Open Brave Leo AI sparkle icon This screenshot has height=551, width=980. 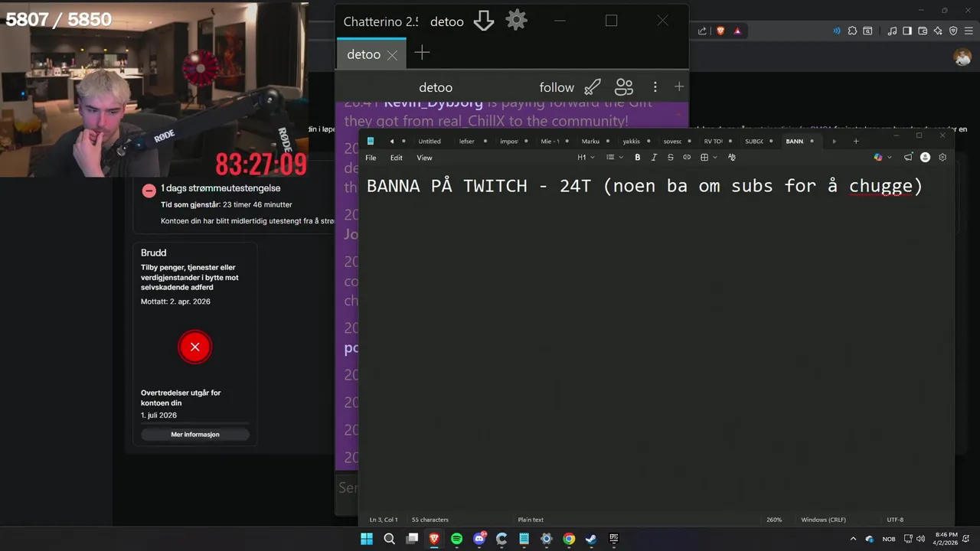click(x=938, y=31)
